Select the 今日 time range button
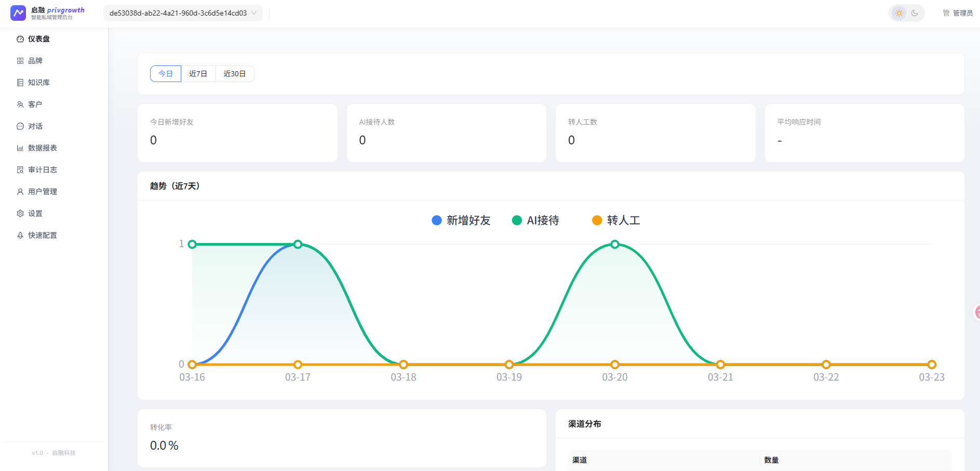980x471 pixels. 166,74
